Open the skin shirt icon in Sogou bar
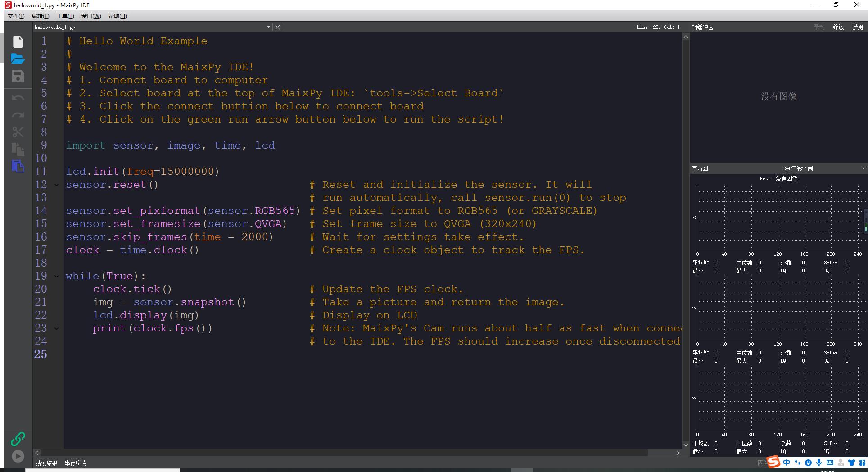 [851, 463]
